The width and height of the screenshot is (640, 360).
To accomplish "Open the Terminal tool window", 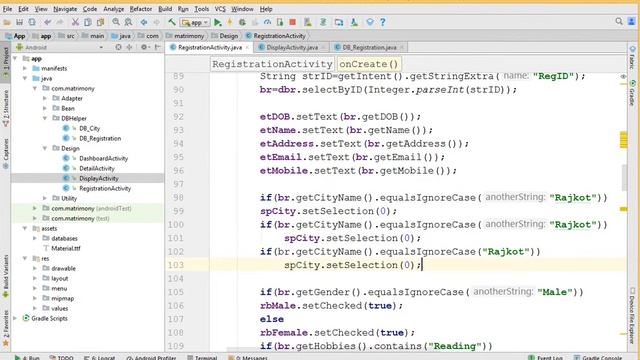I will (x=202, y=357).
